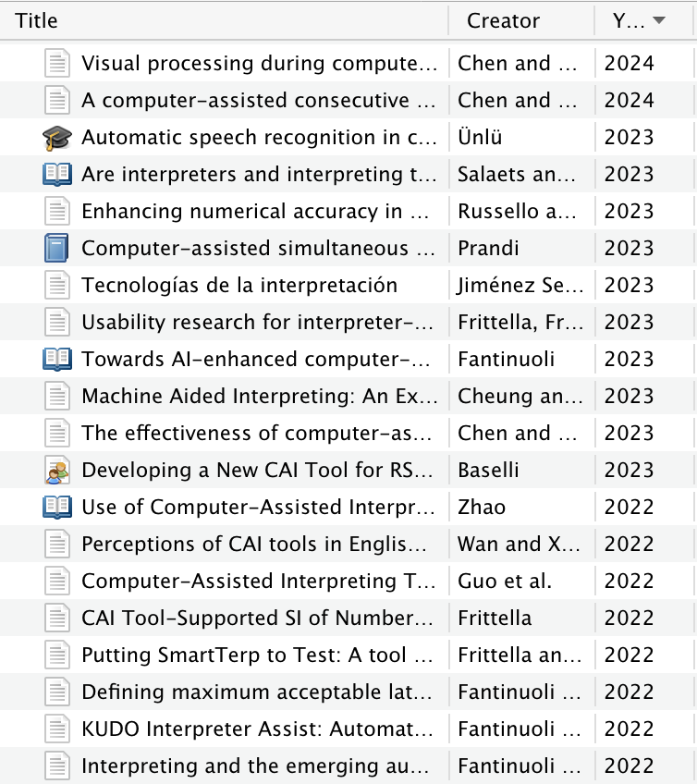This screenshot has width=697, height=784.
Task: Select 'Usability research for interpreter' by Frittella
Action: pyautogui.click(x=348, y=323)
